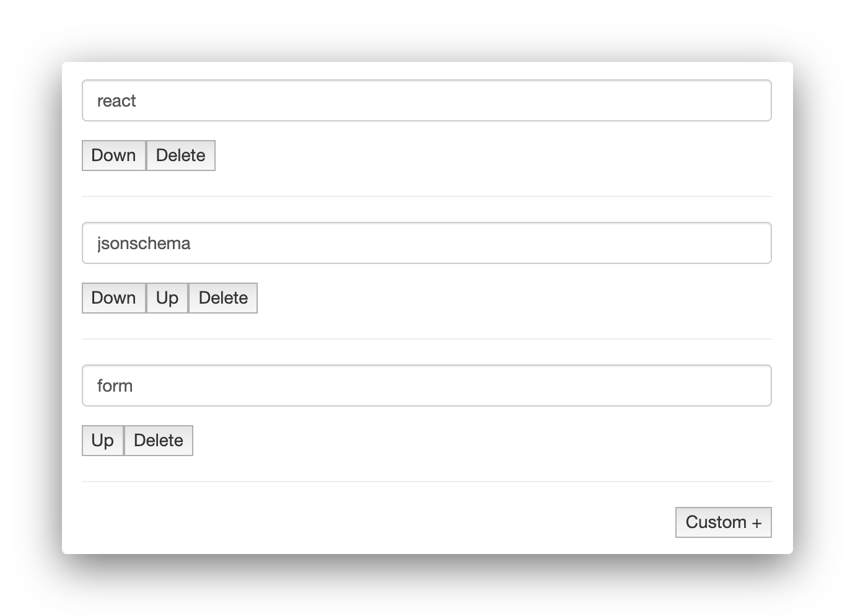Place cursor in the form input
This screenshot has width=855, height=616.
coord(426,385)
